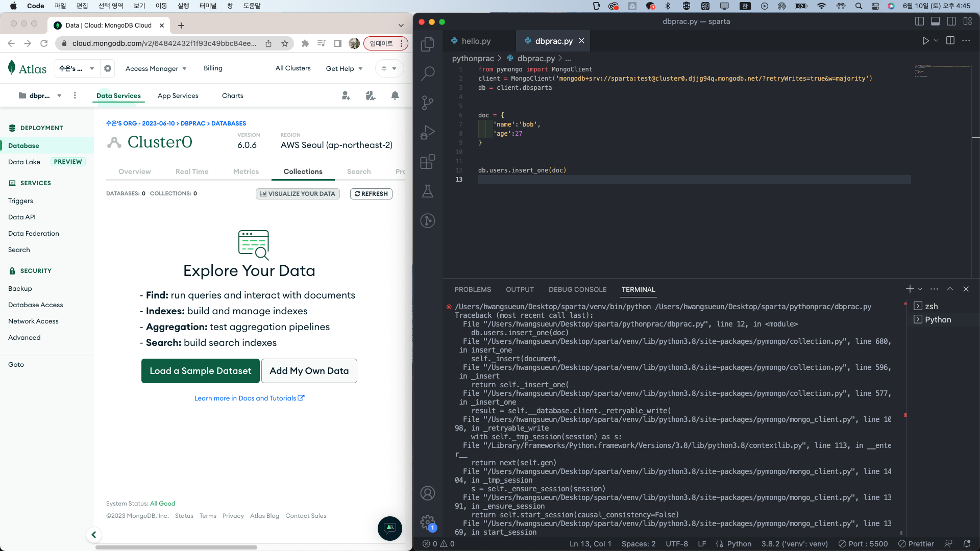The image size is (980, 551).
Task: Open project options three-dot menu in Atlas
Action: click(75, 95)
